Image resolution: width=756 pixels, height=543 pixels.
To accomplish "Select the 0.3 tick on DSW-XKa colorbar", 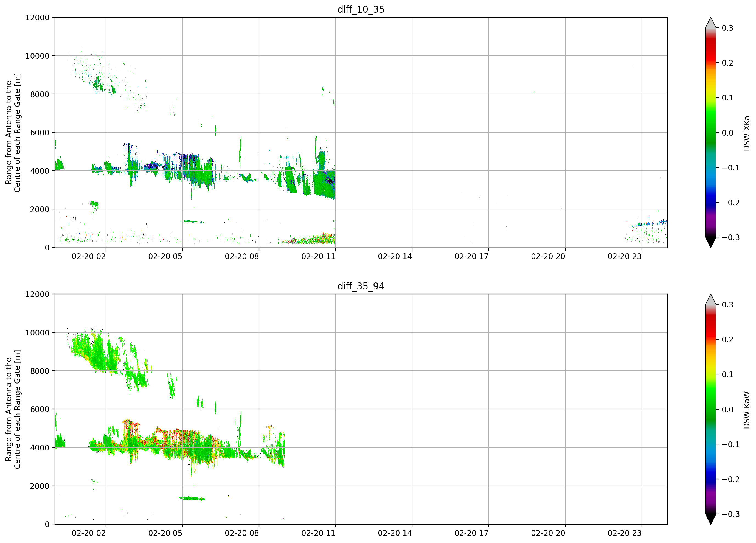I will 727,28.
